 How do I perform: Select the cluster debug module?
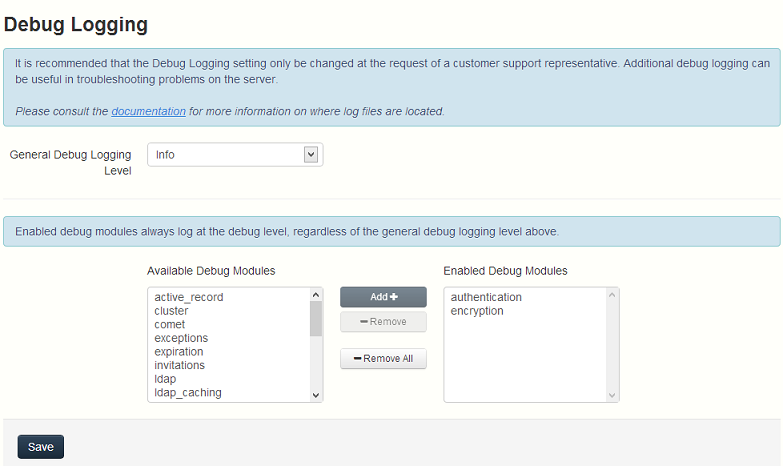171,311
